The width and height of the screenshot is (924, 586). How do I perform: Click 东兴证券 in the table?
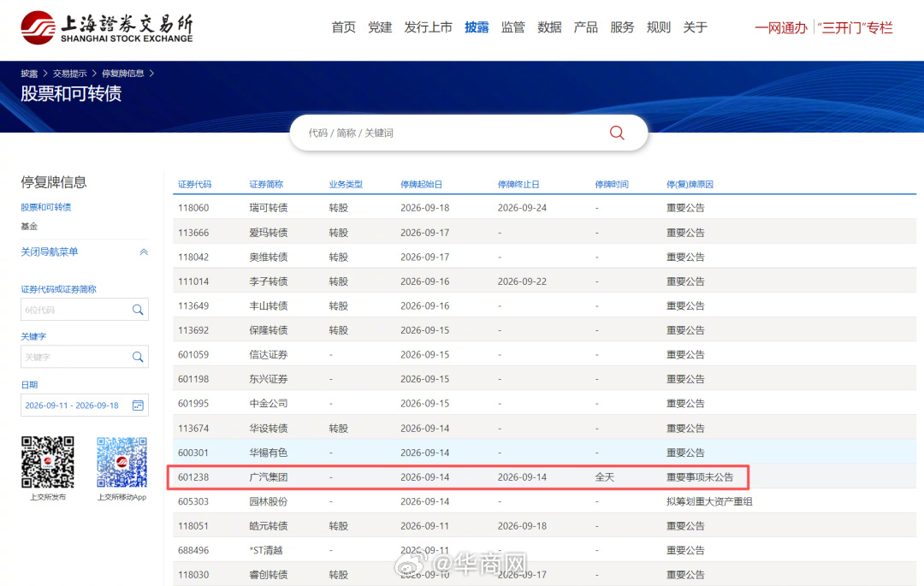pos(268,379)
